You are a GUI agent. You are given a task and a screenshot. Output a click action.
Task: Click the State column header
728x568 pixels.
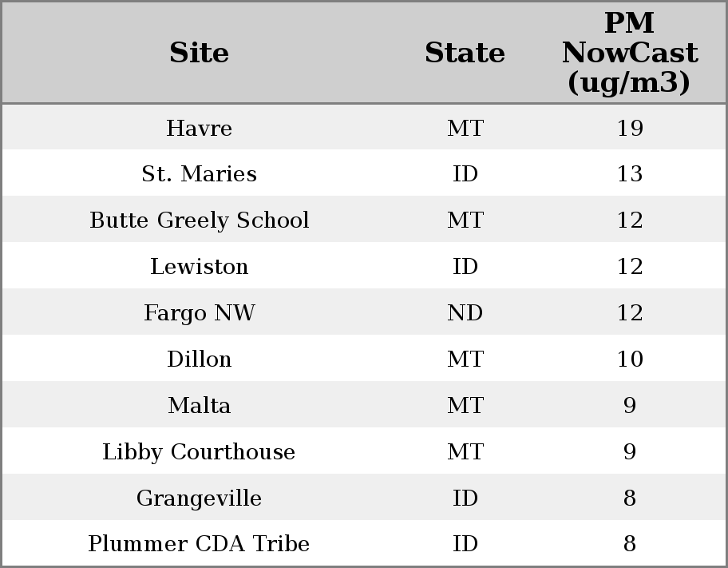pos(465,53)
